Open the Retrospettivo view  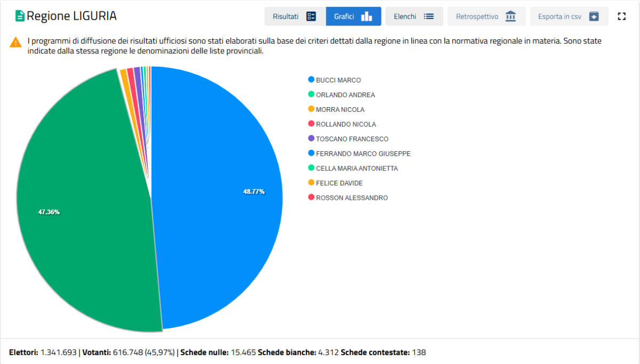477,17
